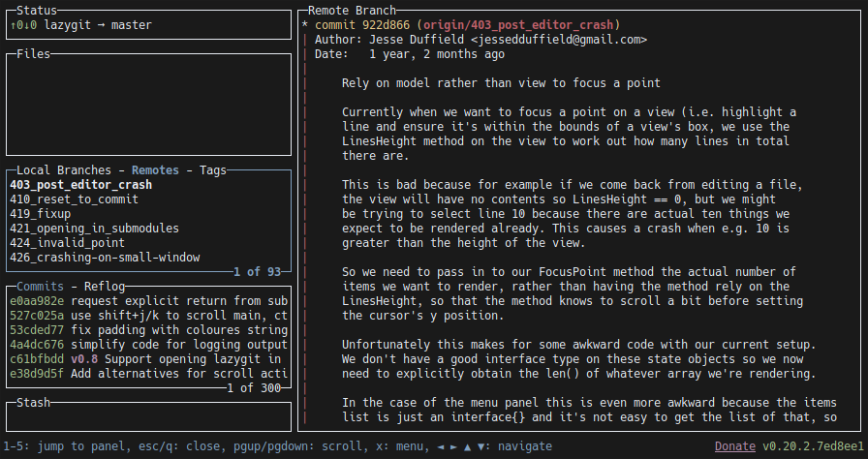Select commit e38d9d5f about scroll alternatives
The height and width of the screenshot is (459, 868).
148,373
